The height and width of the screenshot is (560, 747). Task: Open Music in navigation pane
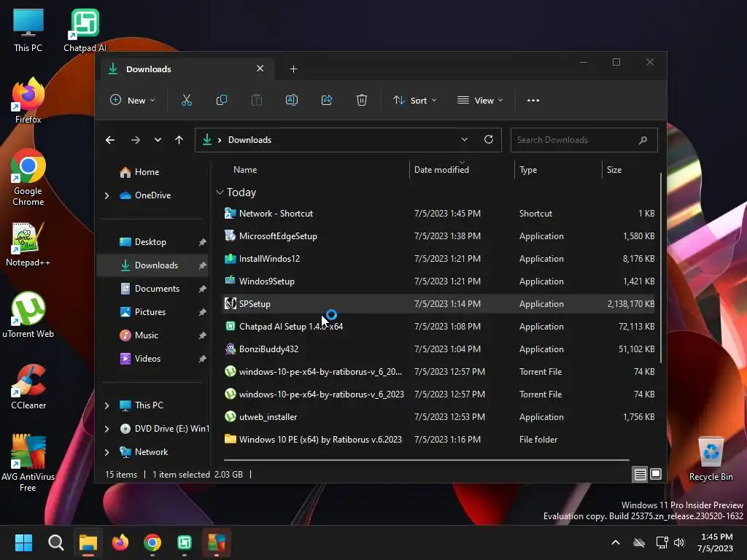(146, 335)
